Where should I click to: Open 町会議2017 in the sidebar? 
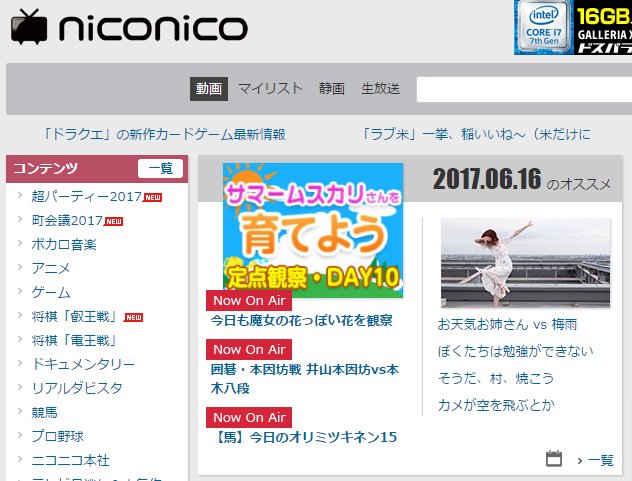(x=67, y=221)
